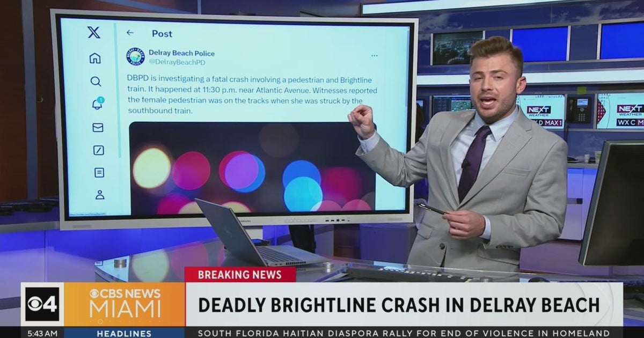Image resolution: width=644 pixels, height=338 pixels.
Task: Select the Post header tab
Action: coord(162,34)
